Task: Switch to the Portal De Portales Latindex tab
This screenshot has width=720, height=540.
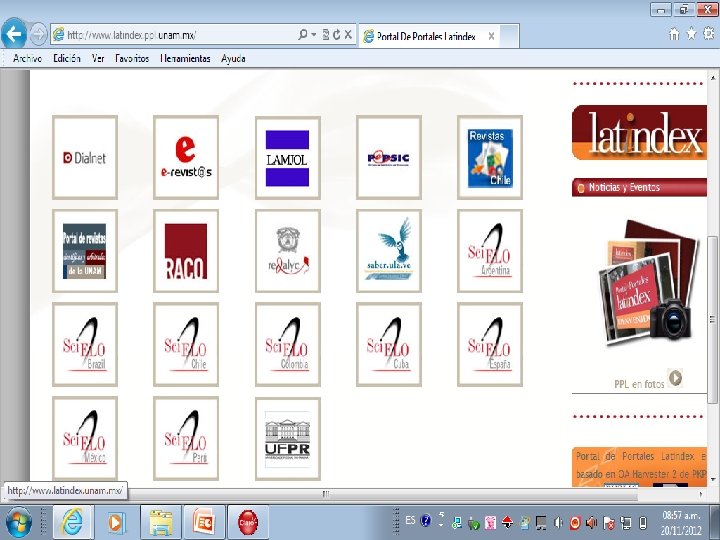Action: 427,36
